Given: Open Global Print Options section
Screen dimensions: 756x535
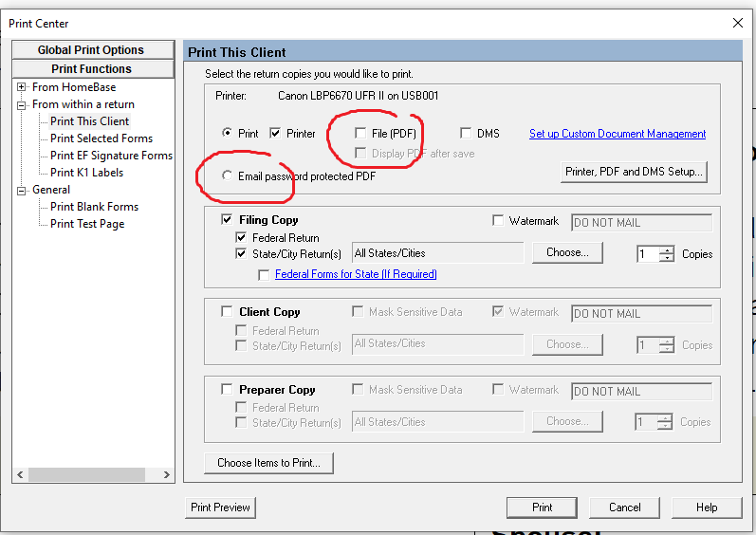Looking at the screenshot, I should coord(92,50).
